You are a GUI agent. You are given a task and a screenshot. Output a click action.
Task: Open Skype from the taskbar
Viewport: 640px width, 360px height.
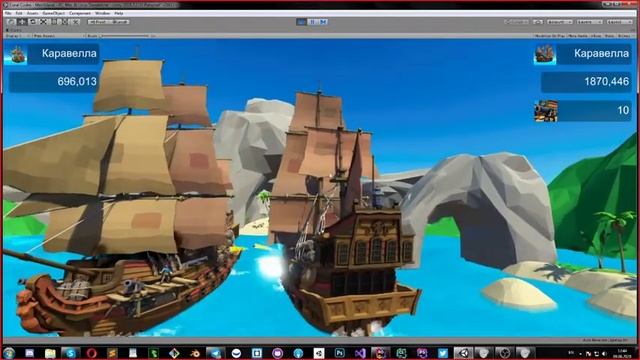click(x=71, y=353)
